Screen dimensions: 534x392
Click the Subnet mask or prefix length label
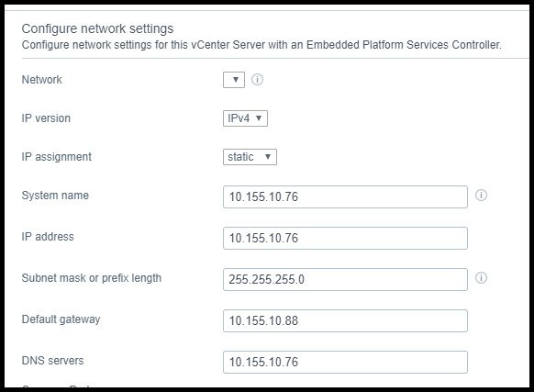pyautogui.click(x=91, y=278)
